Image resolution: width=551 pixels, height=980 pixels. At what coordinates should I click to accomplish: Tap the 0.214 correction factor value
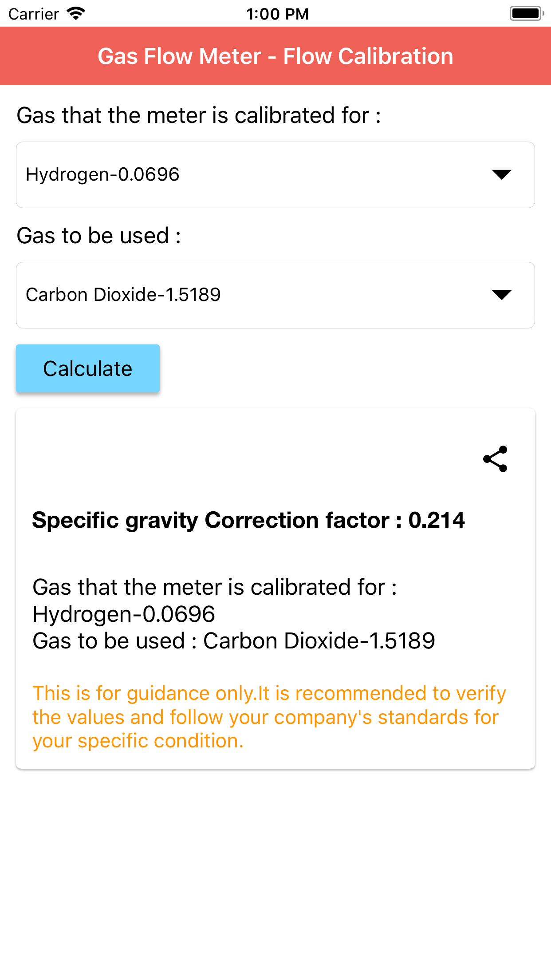437,520
